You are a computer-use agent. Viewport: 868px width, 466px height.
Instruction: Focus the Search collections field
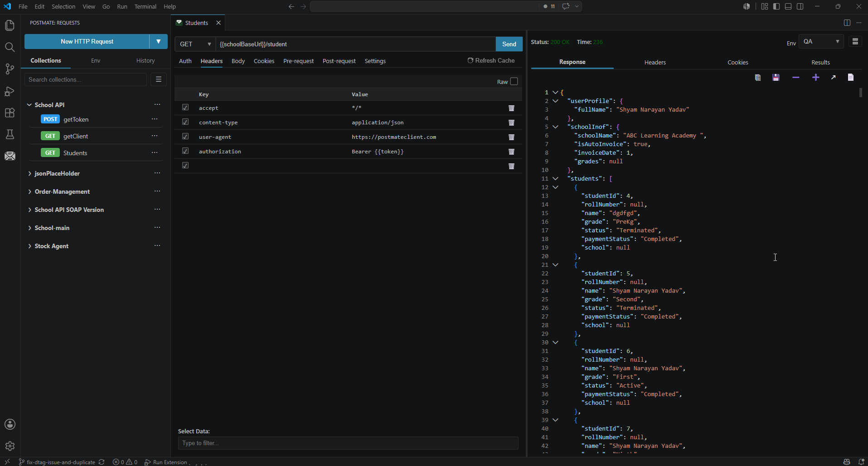click(86, 79)
